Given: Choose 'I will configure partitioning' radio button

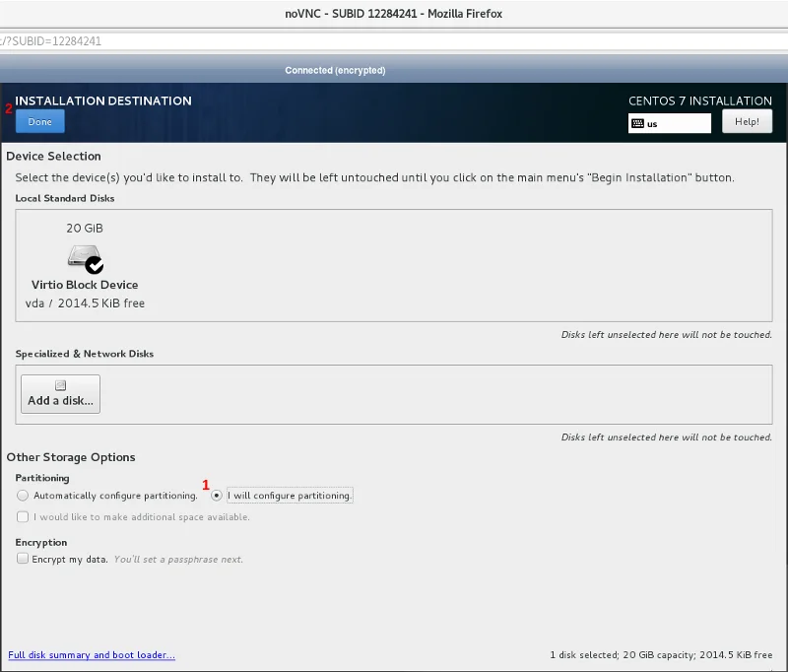Looking at the screenshot, I should [217, 496].
